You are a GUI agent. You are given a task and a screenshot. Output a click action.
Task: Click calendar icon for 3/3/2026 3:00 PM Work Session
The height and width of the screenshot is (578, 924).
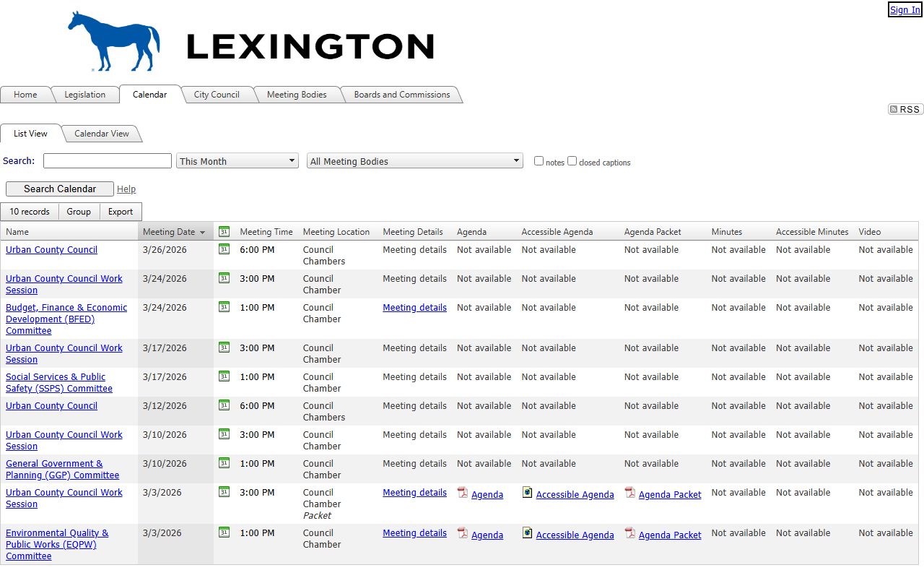point(224,492)
